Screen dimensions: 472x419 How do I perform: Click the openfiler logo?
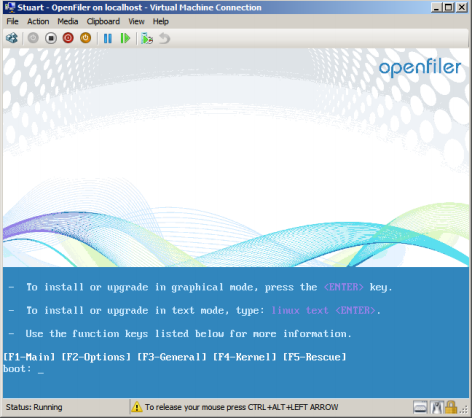click(x=420, y=68)
